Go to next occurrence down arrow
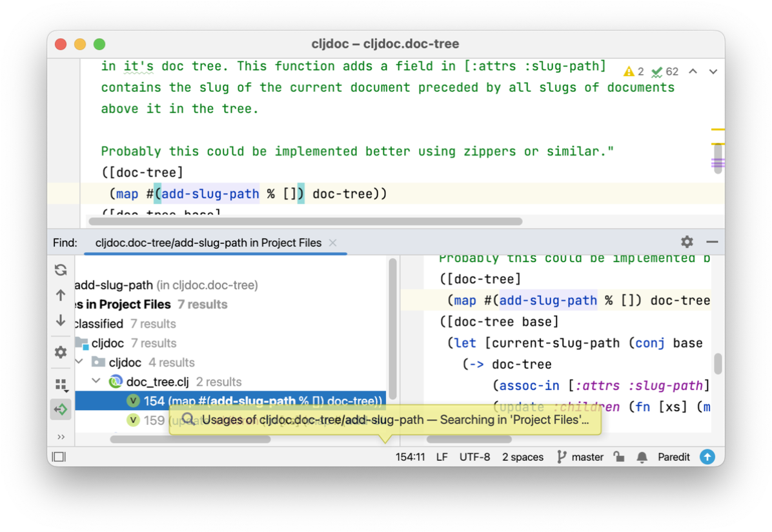 click(61, 321)
